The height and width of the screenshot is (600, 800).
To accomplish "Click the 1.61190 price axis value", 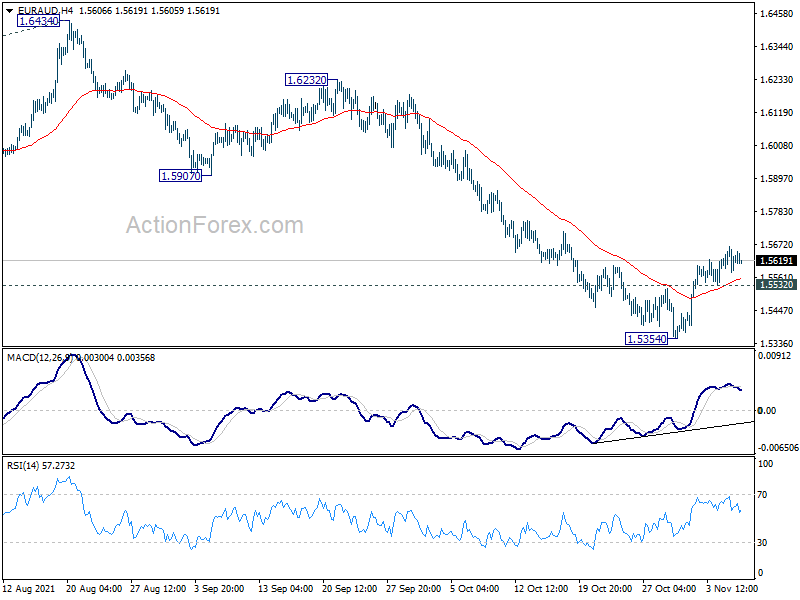I will (777, 113).
